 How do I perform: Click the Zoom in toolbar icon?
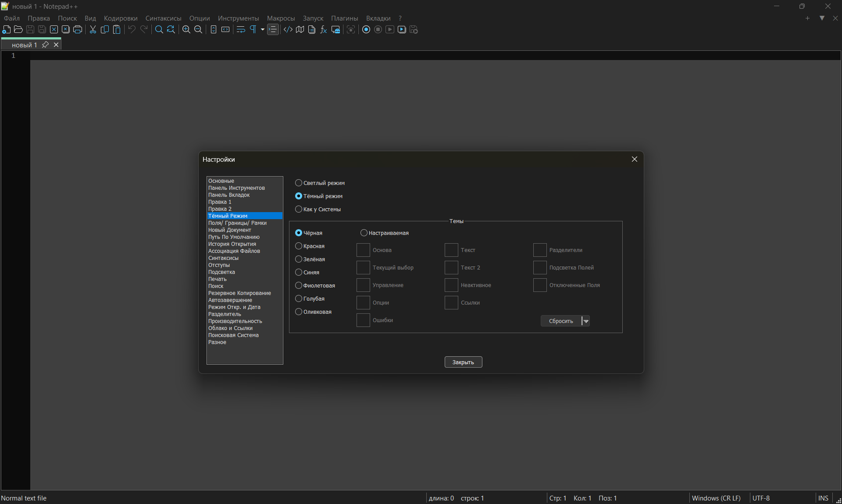[186, 29]
